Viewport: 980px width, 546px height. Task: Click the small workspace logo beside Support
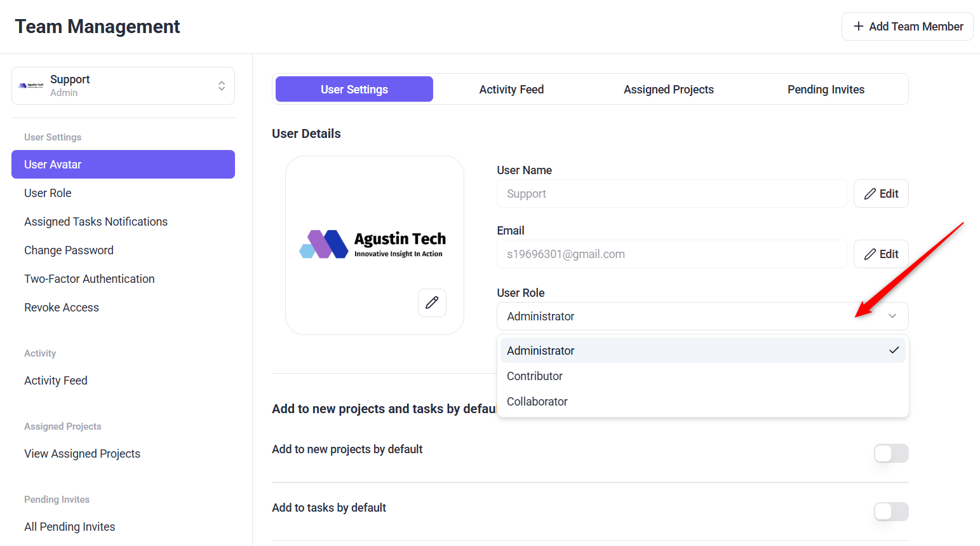click(31, 86)
